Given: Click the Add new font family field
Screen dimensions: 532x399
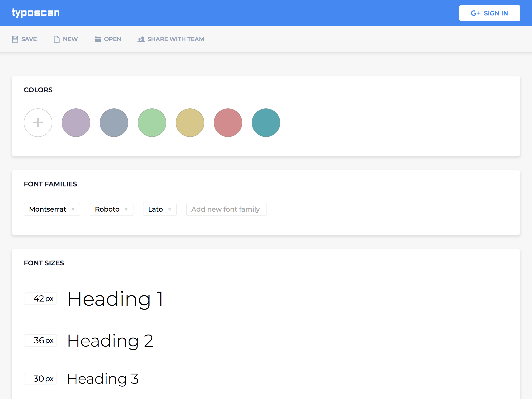Looking at the screenshot, I should (226, 209).
